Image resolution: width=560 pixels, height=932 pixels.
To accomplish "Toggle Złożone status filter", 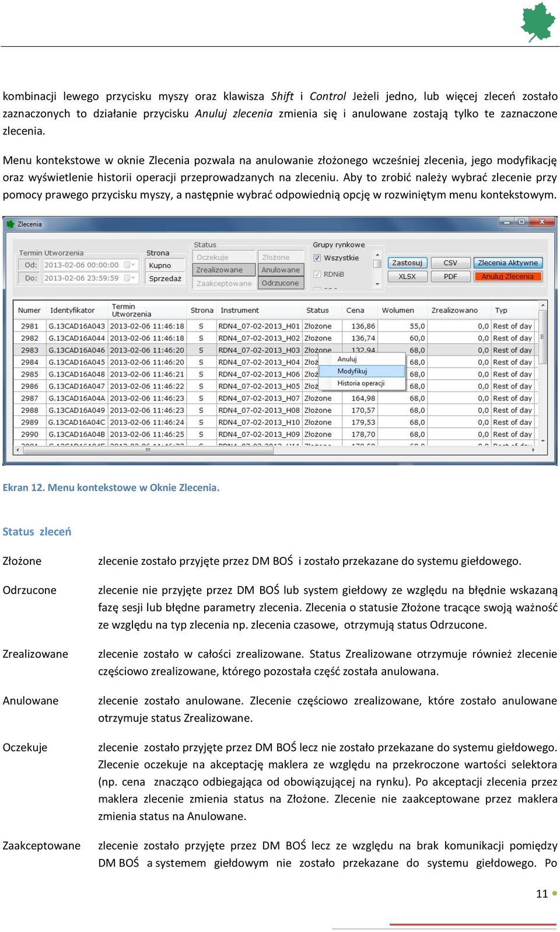I will point(281,257).
